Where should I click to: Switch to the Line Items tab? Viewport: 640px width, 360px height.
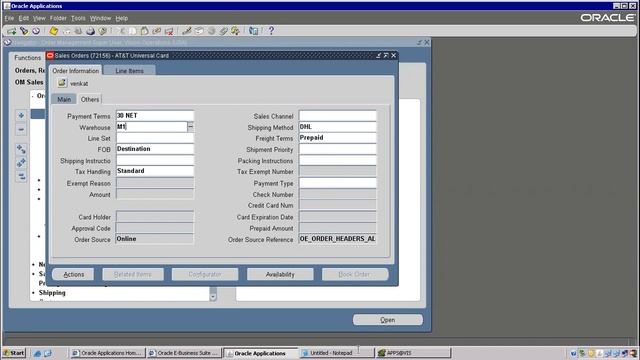(x=129, y=71)
